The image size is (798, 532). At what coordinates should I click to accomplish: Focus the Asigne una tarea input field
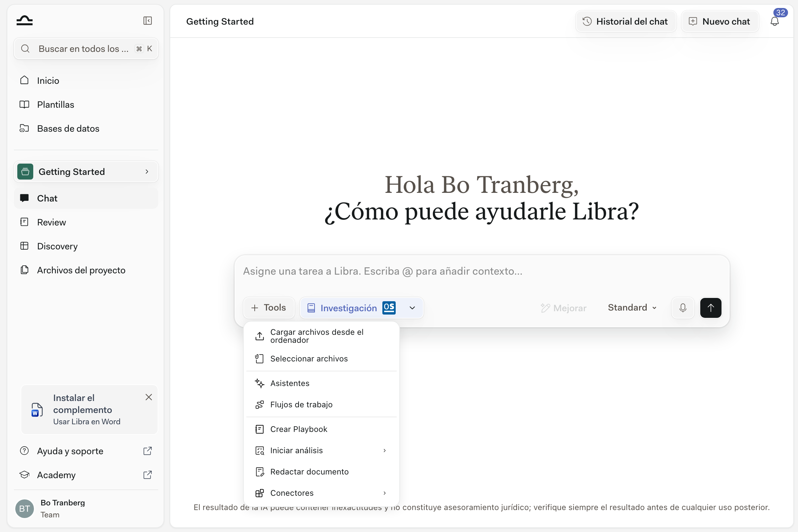pyautogui.click(x=481, y=271)
